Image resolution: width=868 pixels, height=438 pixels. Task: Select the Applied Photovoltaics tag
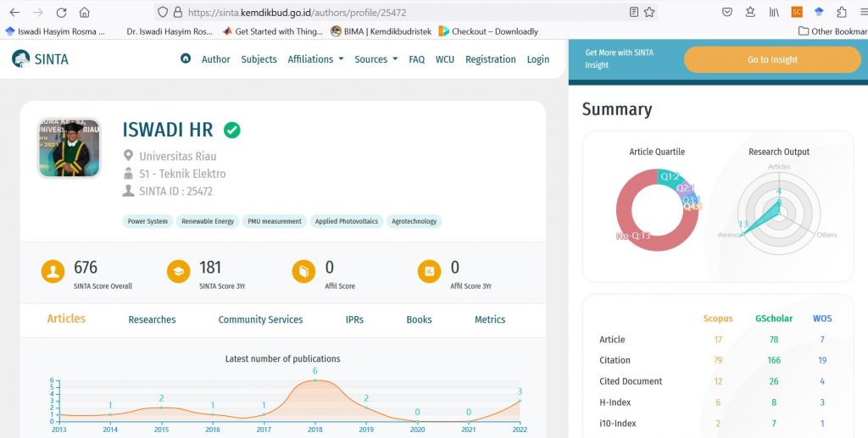[x=347, y=221]
